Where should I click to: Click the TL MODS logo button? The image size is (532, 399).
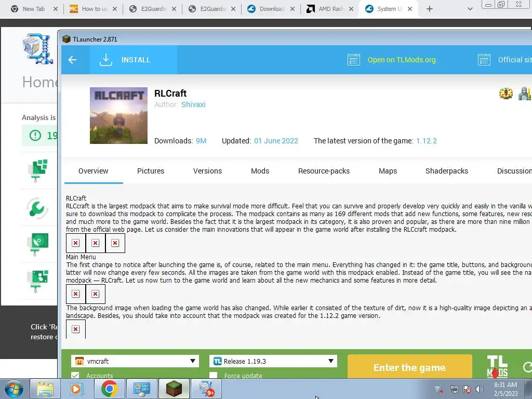497,367
